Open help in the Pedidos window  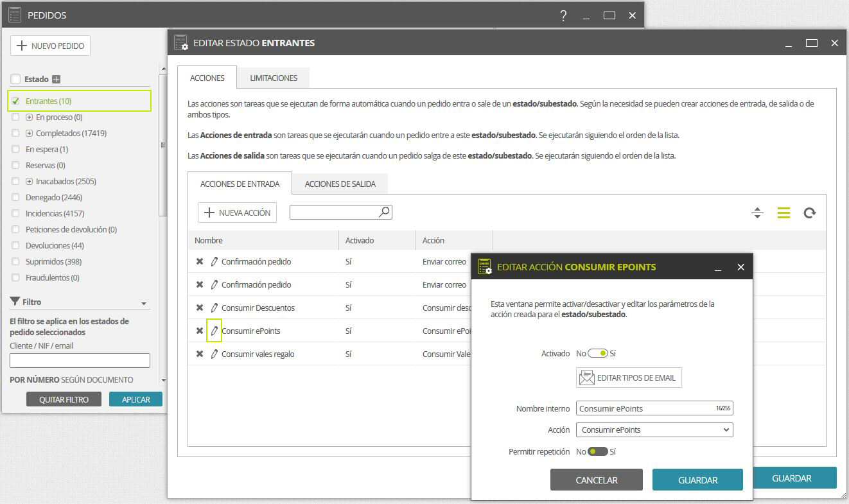[563, 15]
